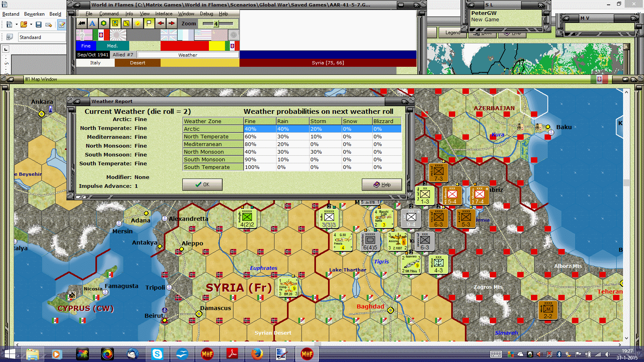Open Adobe Reader from the taskbar
Screen dimensions: 644x362
[232, 354]
